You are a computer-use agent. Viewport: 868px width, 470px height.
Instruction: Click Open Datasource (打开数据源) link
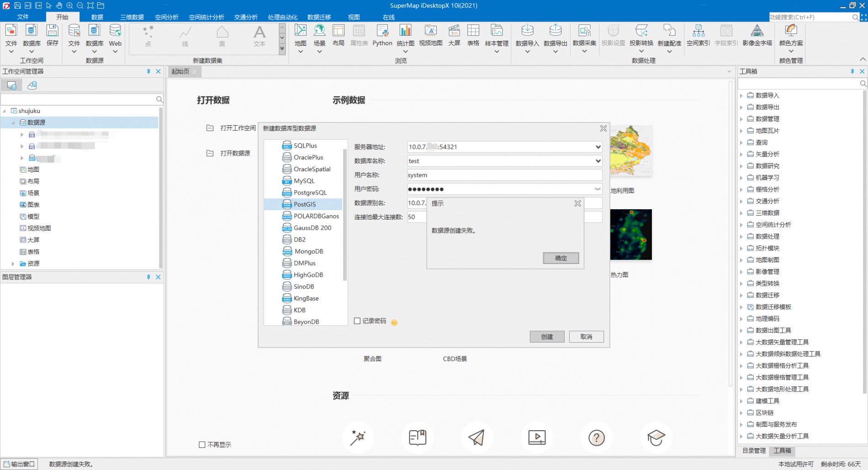click(235, 153)
